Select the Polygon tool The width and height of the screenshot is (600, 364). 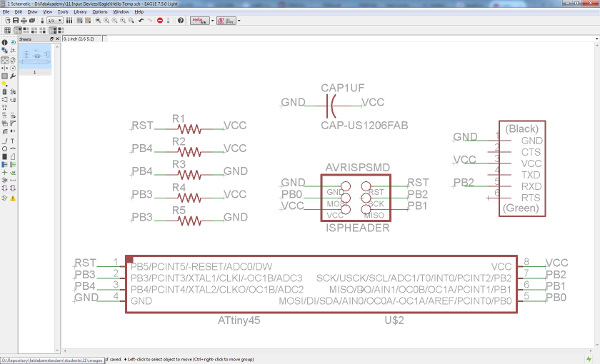pos(13,156)
